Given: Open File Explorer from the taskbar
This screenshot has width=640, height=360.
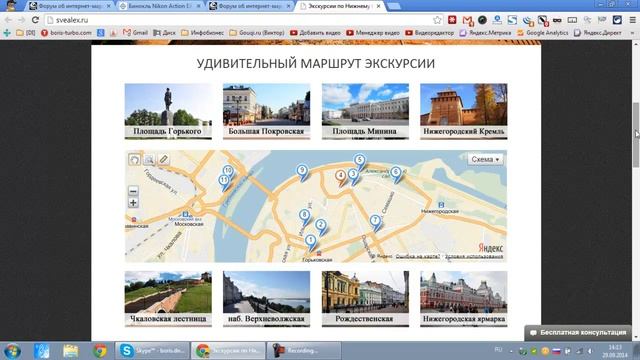Looking at the screenshot, I should pos(71,351).
